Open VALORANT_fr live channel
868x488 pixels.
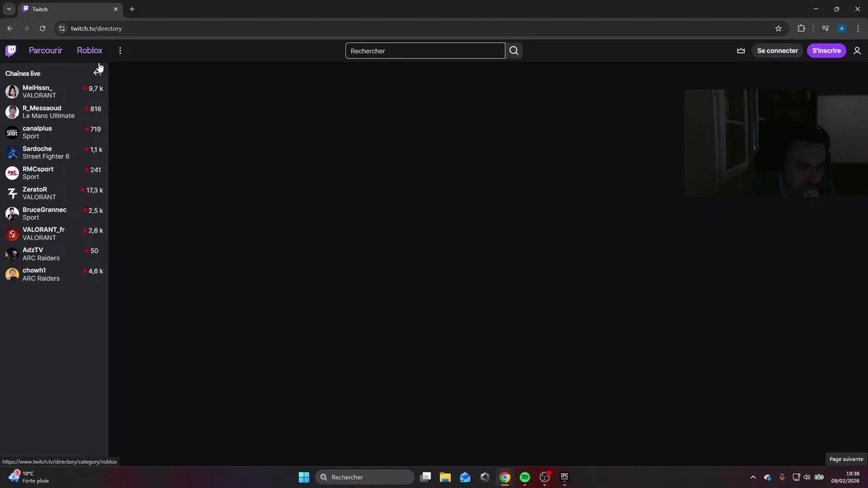[54, 234]
